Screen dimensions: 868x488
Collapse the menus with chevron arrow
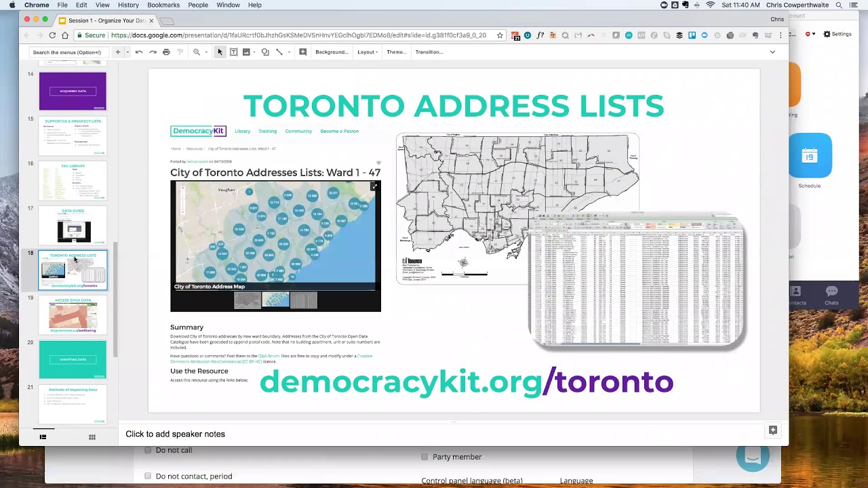click(x=772, y=52)
